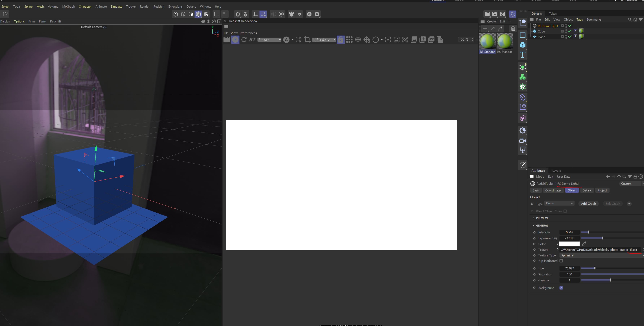Image resolution: width=644 pixels, height=326 pixels.
Task: Select the crop region render tool
Action: 307,40
